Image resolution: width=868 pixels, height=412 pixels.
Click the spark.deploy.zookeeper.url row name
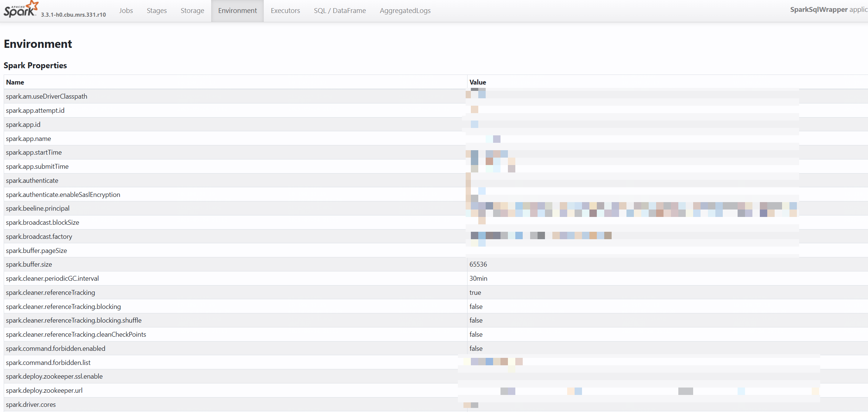click(x=44, y=390)
